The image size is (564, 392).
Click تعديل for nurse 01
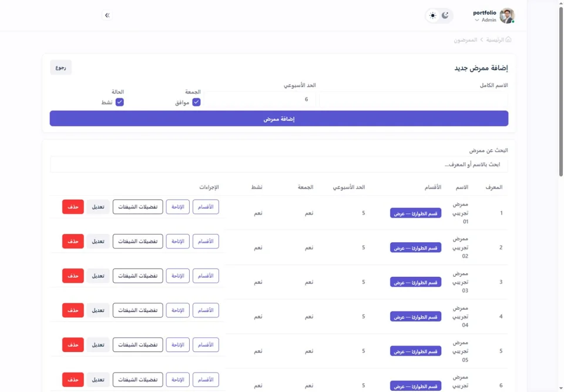point(98,207)
